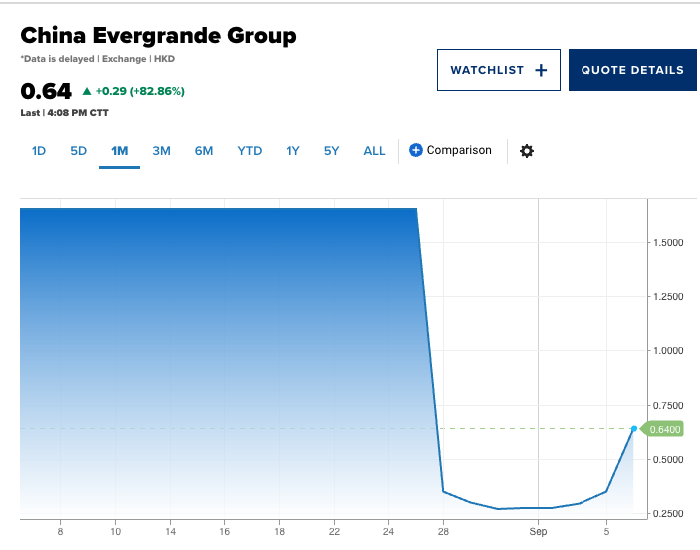Switch chart to 3M range

[161, 151]
